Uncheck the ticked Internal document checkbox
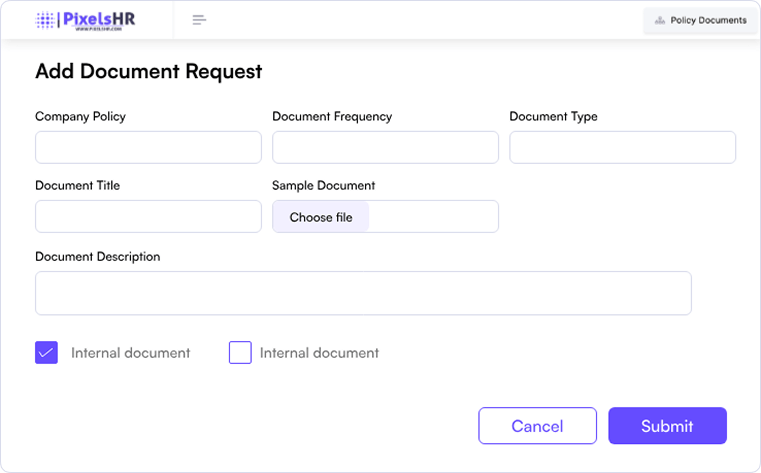 pyautogui.click(x=46, y=352)
